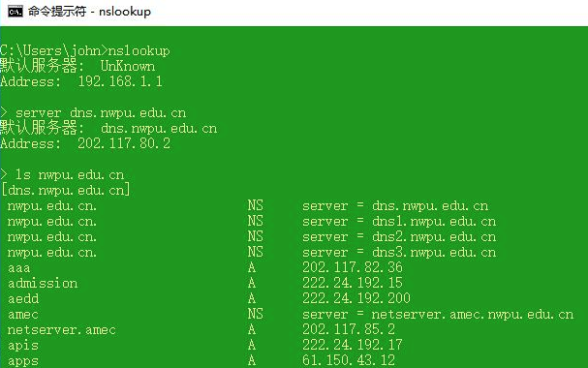Click the netserver.amec host record name
The height and width of the screenshot is (368, 588).
tap(62, 330)
